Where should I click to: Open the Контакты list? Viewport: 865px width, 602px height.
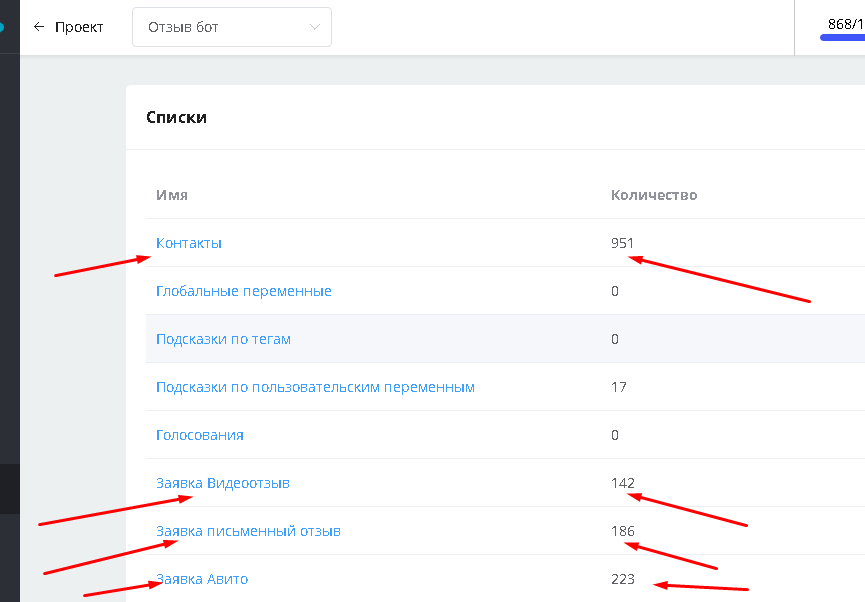coord(189,243)
